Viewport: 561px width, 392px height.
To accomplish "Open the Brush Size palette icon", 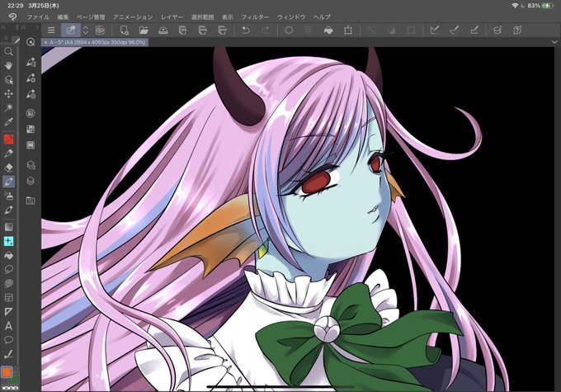I will click(x=31, y=94).
